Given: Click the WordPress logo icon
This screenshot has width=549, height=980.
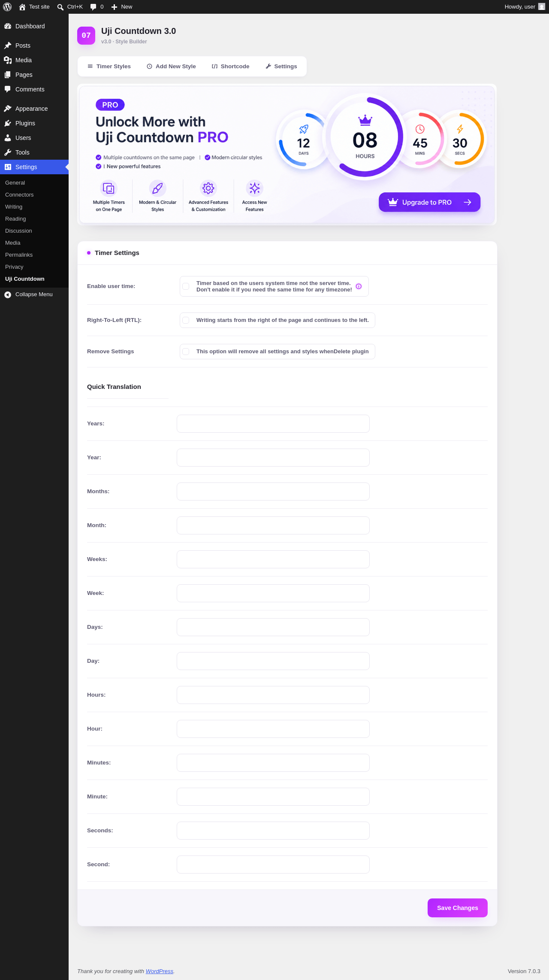Looking at the screenshot, I should [7, 7].
